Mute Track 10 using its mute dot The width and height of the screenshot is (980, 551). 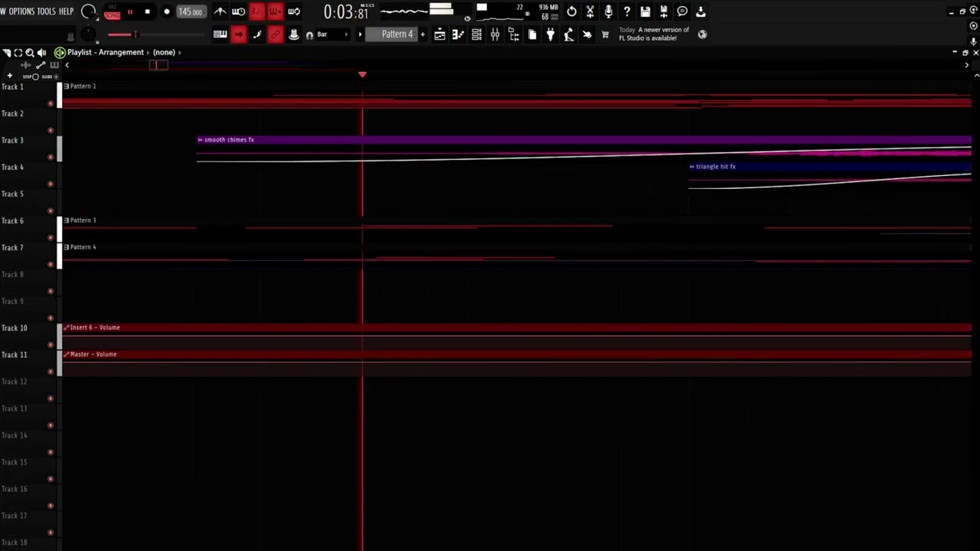click(51, 344)
